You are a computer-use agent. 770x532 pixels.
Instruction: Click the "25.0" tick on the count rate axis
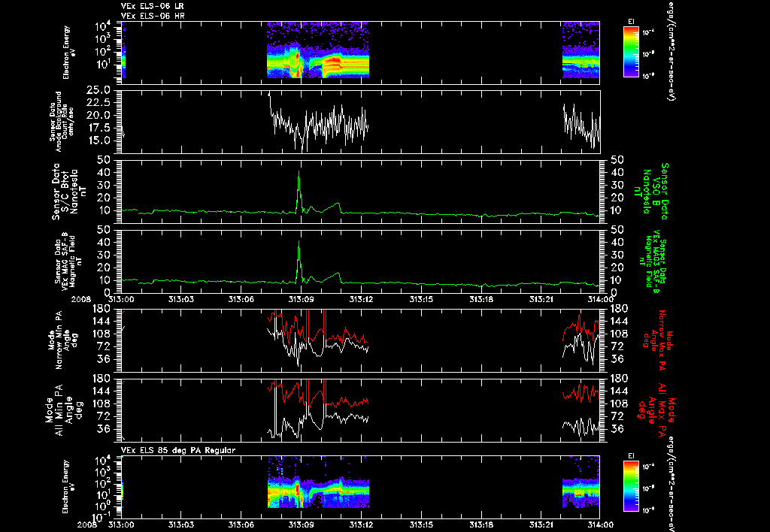point(99,90)
